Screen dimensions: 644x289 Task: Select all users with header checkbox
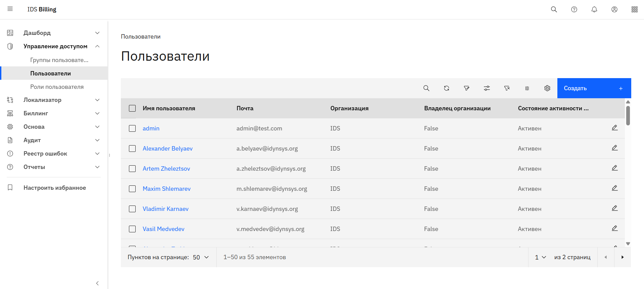point(132,108)
